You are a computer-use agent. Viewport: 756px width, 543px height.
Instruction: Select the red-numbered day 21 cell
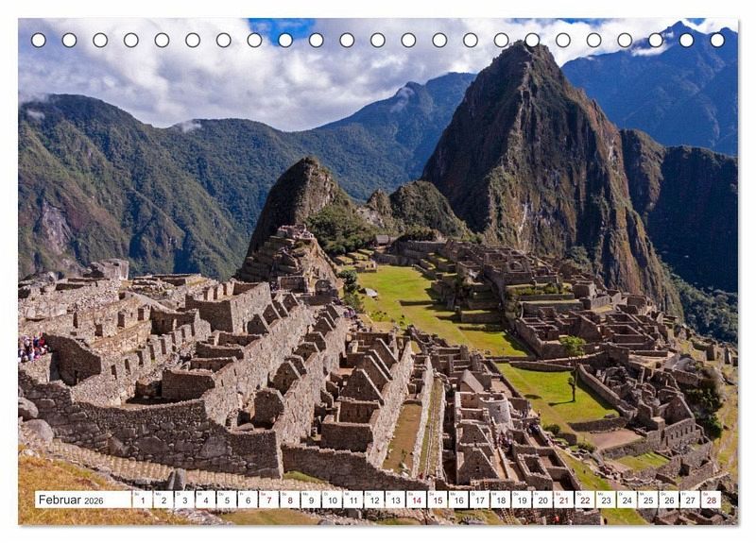[564, 500]
